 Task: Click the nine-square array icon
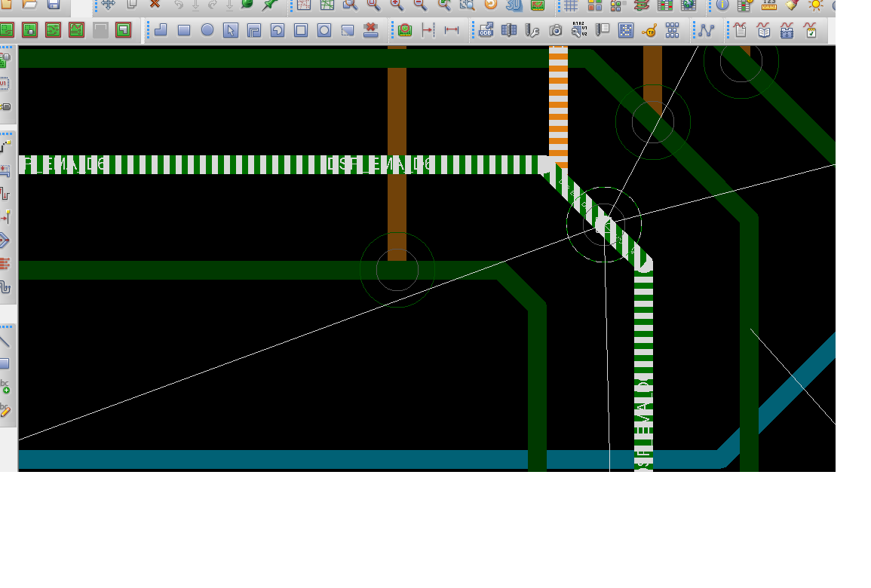click(672, 30)
